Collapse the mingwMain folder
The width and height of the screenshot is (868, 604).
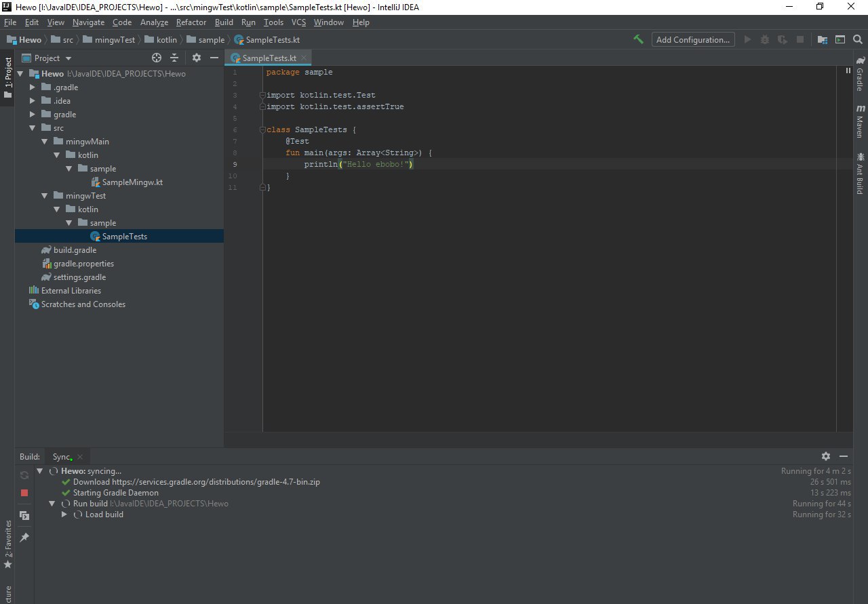(45, 142)
